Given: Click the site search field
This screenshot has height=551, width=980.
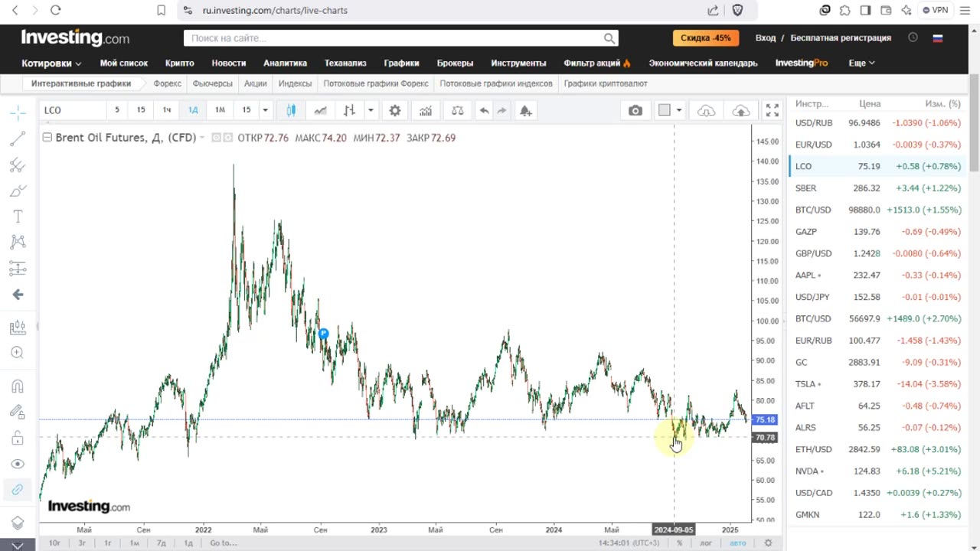Looking at the screenshot, I should [x=400, y=37].
